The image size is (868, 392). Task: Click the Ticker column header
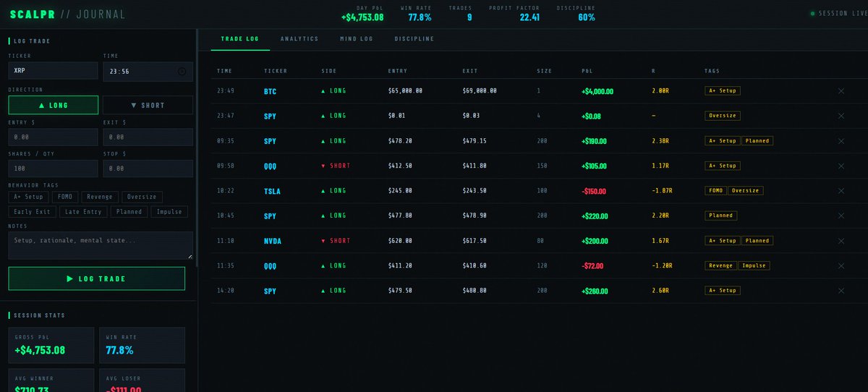(x=275, y=71)
